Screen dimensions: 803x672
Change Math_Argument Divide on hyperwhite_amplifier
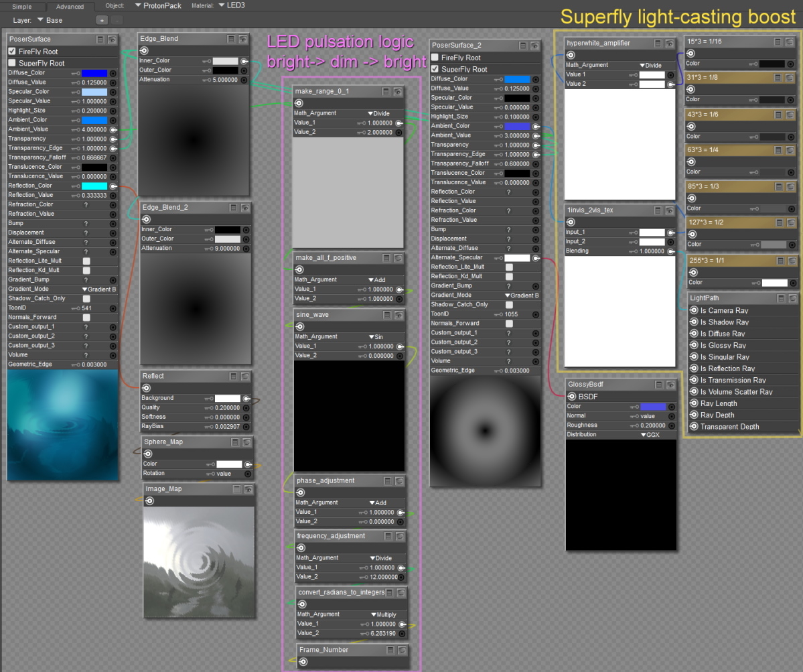(x=651, y=66)
